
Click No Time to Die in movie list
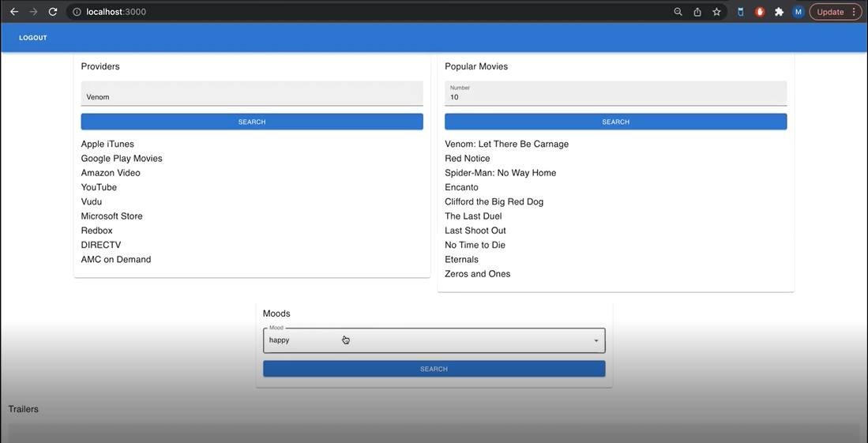pos(475,245)
